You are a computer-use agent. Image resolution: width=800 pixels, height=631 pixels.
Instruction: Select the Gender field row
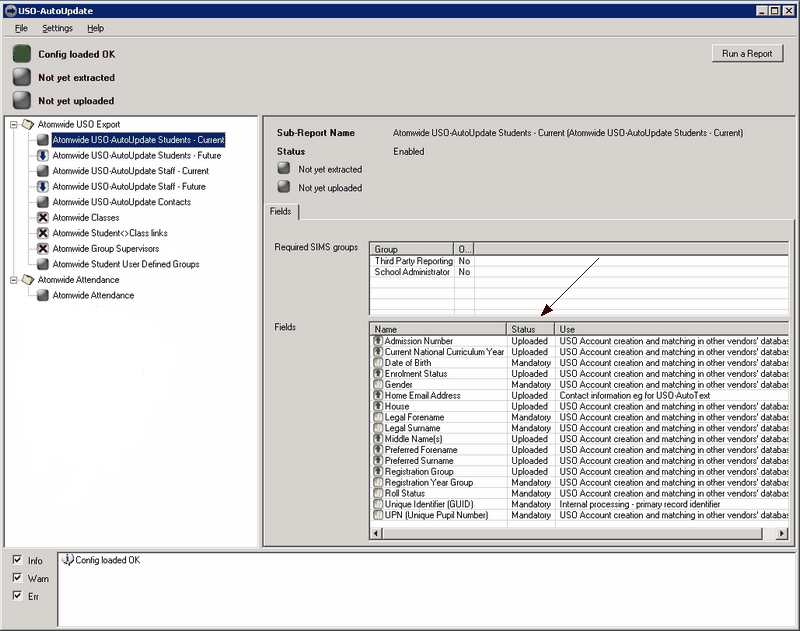point(579,384)
